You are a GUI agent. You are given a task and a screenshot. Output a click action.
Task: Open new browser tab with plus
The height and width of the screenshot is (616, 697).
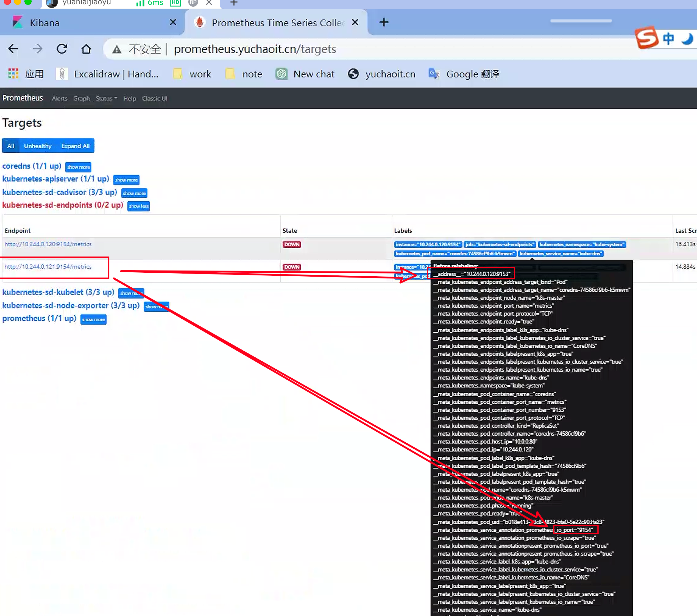[x=384, y=23]
